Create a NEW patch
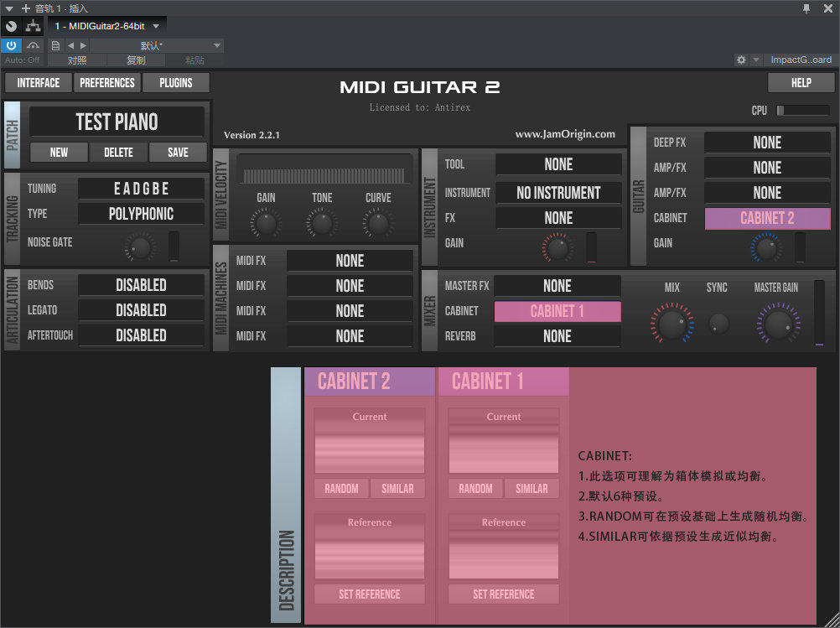 [x=59, y=152]
